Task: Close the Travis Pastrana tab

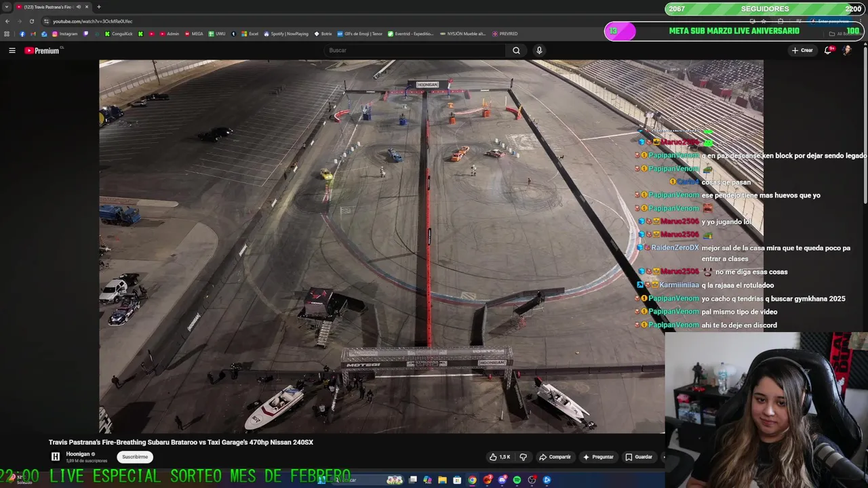Action: pos(87,7)
